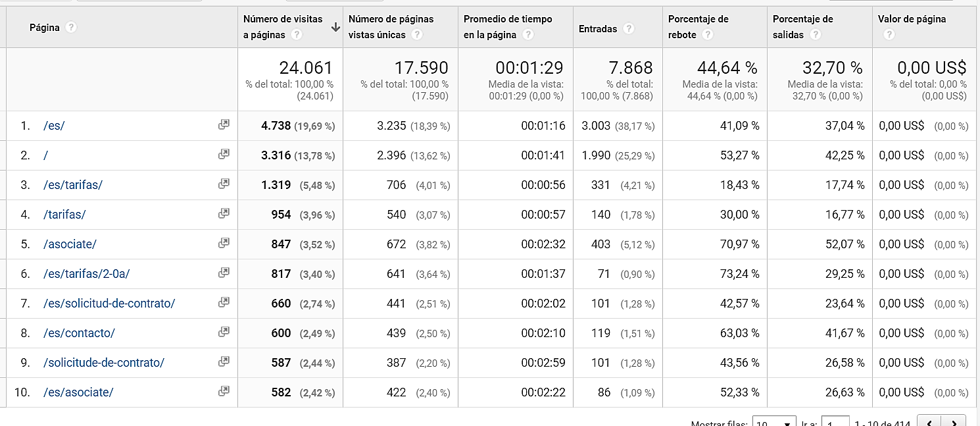Click external link icon beside /es/contacto/
This screenshot has height=426, width=980.
224,332
